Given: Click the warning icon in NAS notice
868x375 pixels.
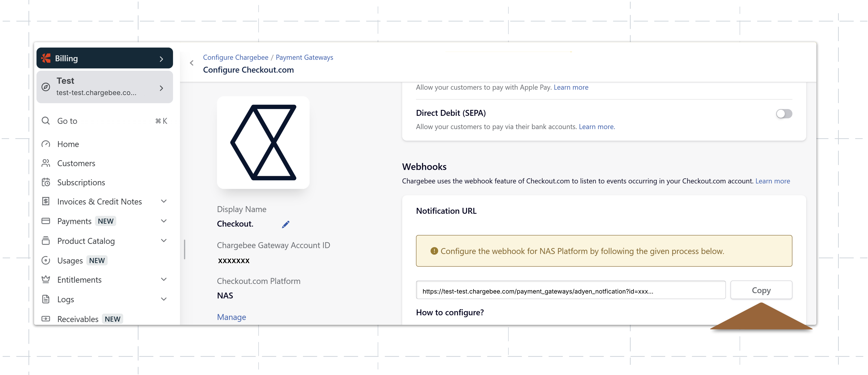Looking at the screenshot, I should (434, 251).
